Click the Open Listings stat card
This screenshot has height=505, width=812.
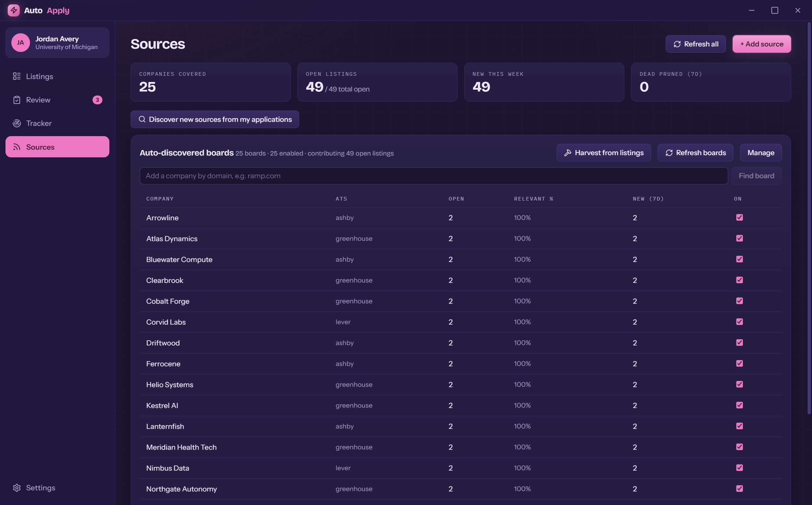377,82
